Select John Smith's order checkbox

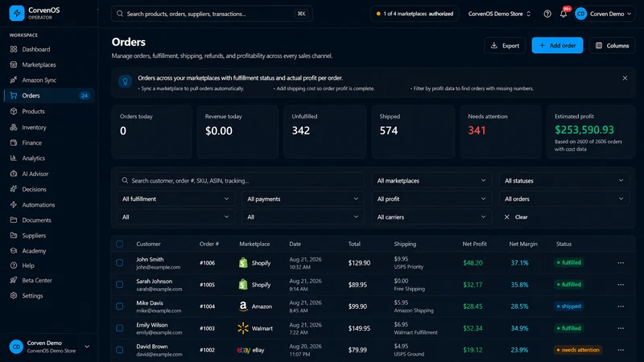(119, 263)
